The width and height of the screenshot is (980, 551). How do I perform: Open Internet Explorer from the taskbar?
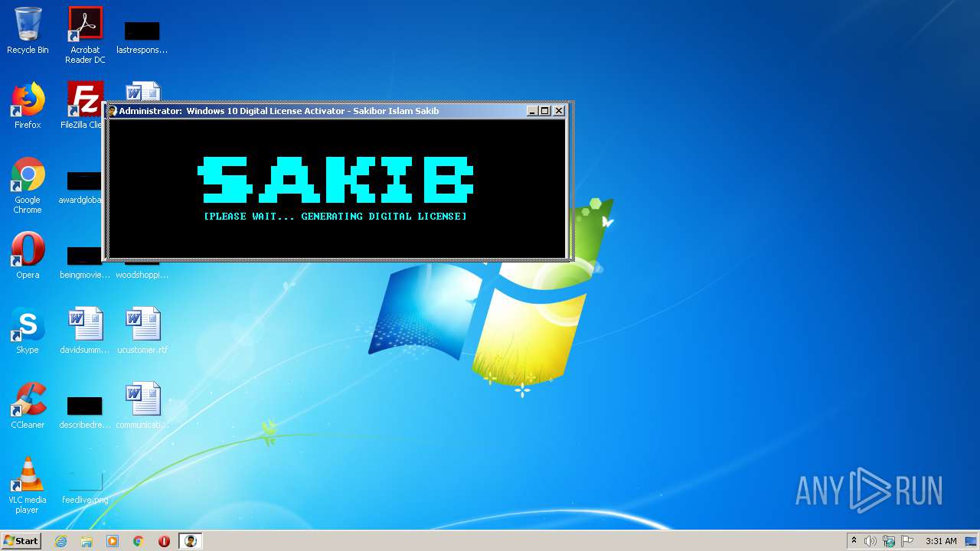coord(60,541)
